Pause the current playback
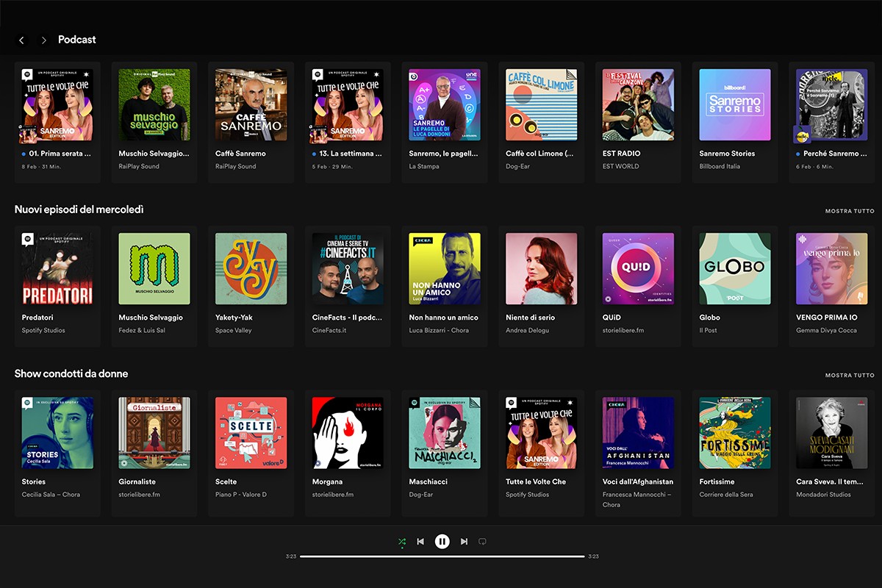 442,542
